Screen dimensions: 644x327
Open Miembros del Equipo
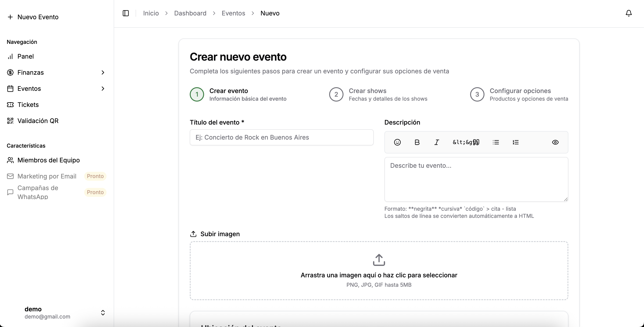click(57, 160)
